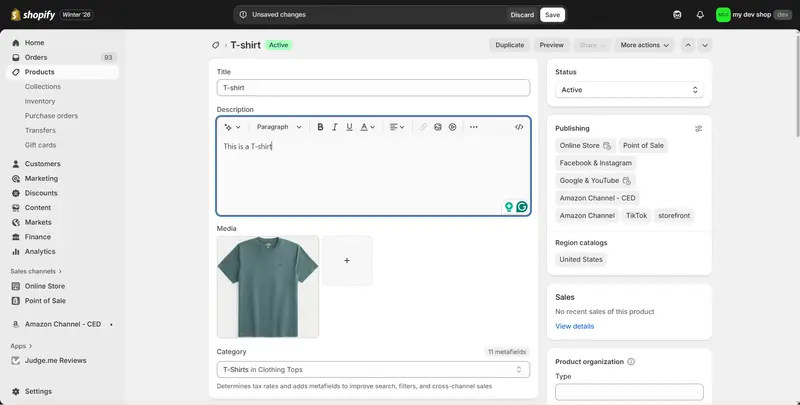Save the product changes

(x=552, y=15)
